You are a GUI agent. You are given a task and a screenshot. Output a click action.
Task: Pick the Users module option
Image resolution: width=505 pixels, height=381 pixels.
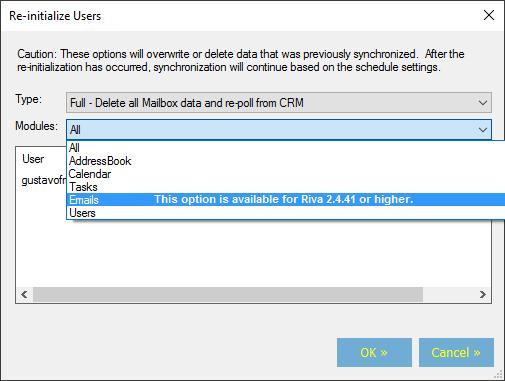tap(286, 213)
